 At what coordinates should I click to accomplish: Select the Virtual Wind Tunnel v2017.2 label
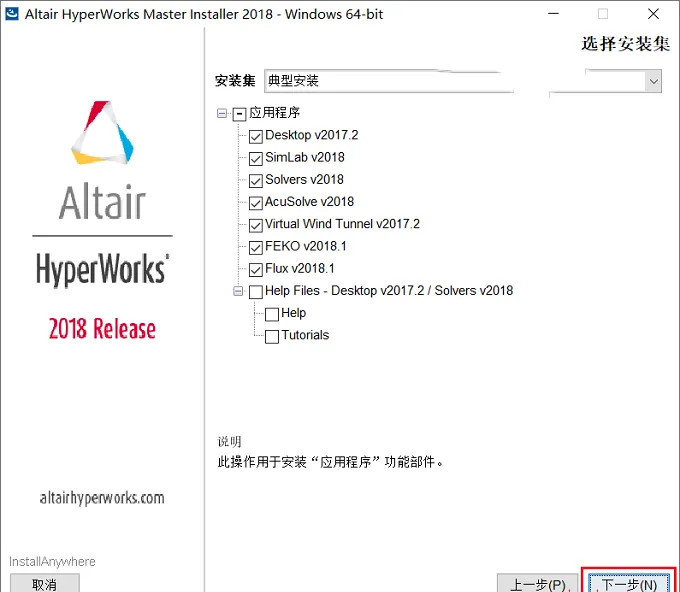coord(342,224)
